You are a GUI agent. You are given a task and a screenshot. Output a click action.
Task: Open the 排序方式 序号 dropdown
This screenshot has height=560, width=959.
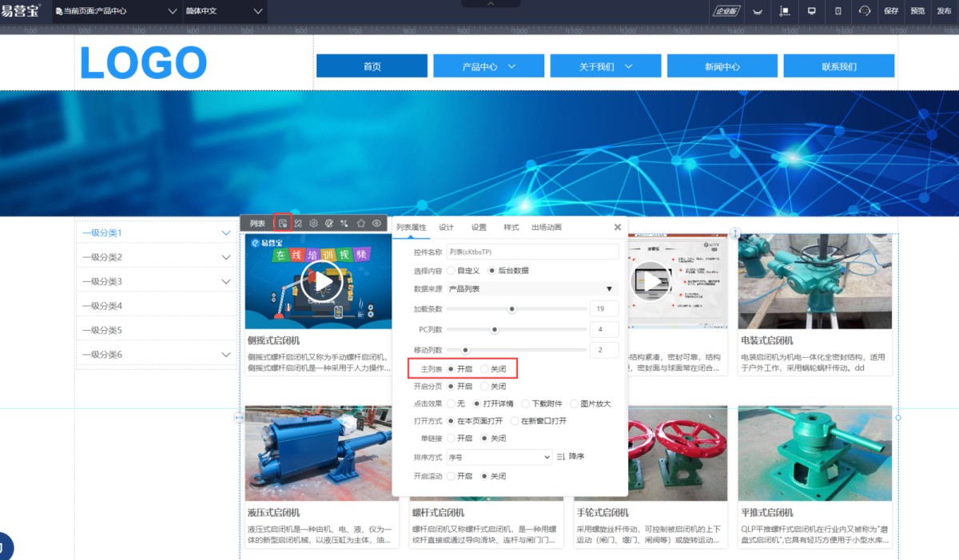point(499,457)
